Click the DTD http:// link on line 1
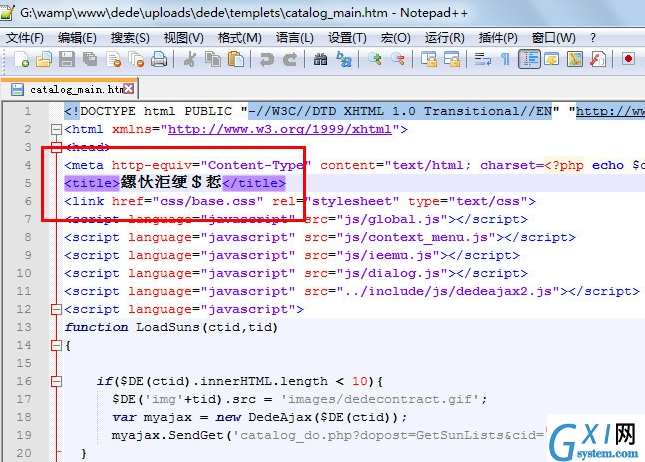Image resolution: width=645 pixels, height=462 pixels. [x=610, y=111]
